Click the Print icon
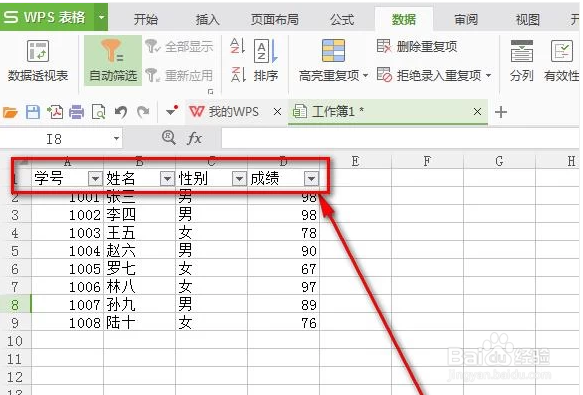Viewport: 583px width, 395px height. (77, 112)
